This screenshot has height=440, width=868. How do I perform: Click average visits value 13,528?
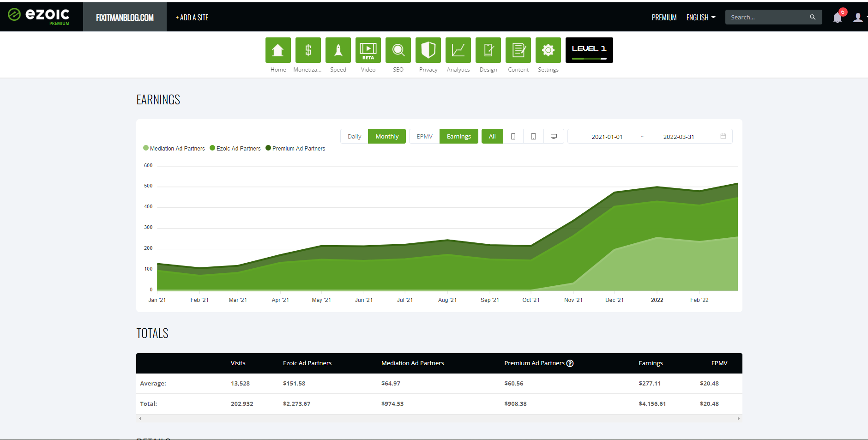[x=240, y=384]
